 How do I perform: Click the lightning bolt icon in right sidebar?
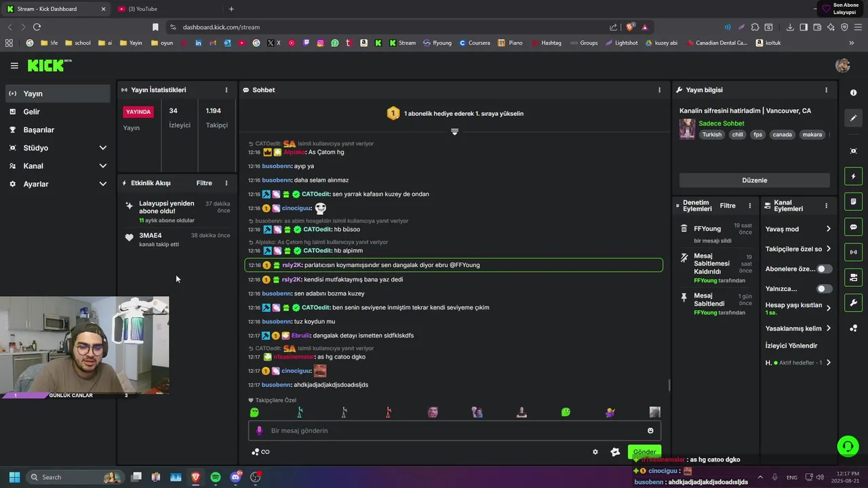[x=853, y=176]
